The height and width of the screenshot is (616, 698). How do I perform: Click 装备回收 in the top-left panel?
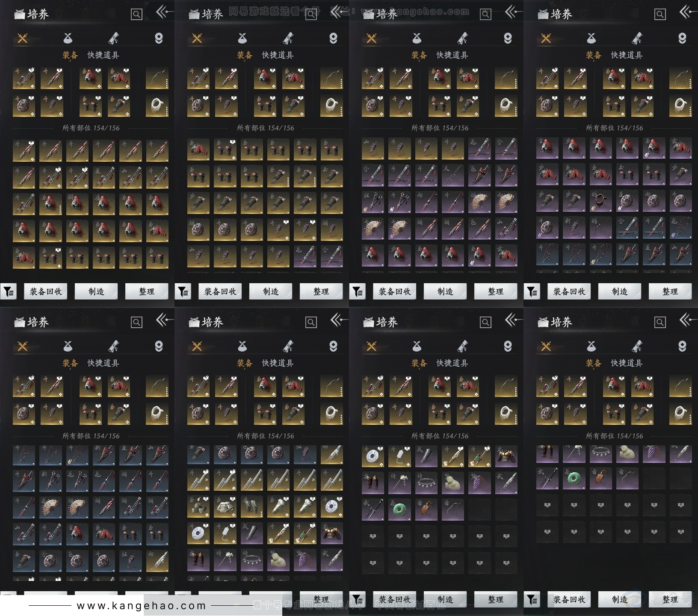46,292
